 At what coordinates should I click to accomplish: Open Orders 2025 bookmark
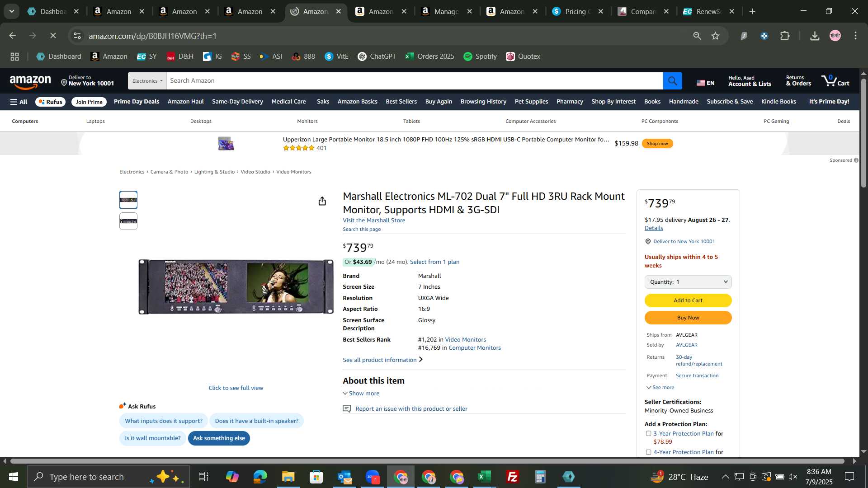point(429,56)
